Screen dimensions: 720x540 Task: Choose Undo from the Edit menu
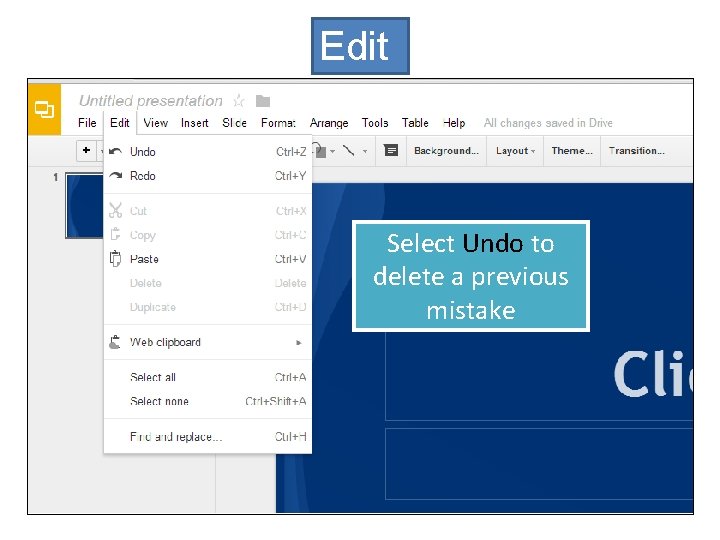(208, 152)
